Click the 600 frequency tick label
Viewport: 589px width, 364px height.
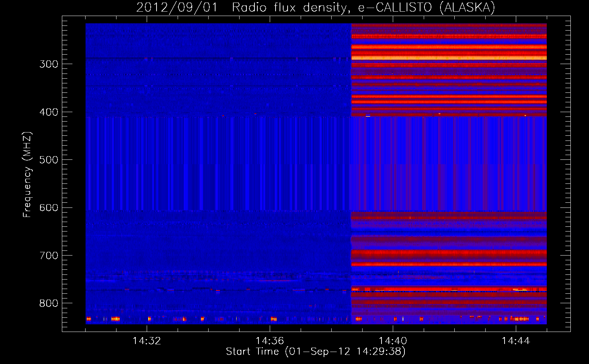click(x=49, y=208)
